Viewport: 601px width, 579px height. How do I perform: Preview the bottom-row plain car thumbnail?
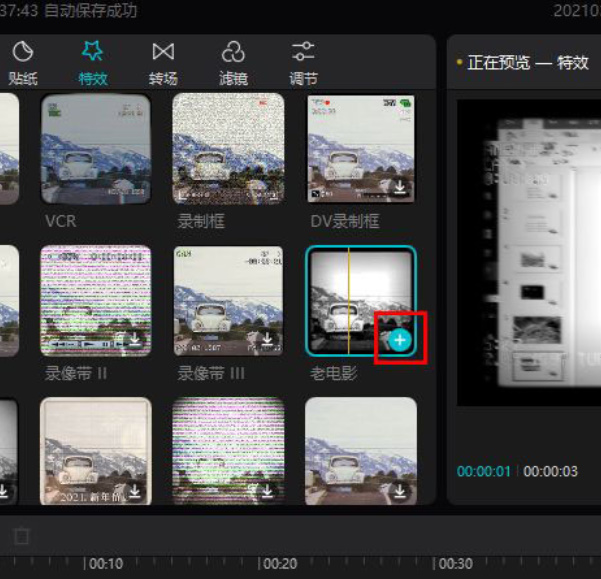(x=361, y=451)
